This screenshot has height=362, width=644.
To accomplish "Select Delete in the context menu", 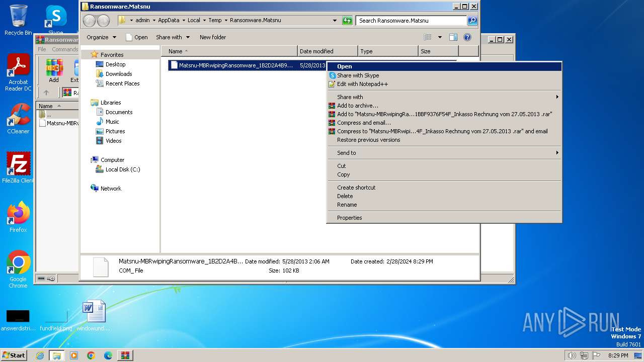I will point(444,196).
